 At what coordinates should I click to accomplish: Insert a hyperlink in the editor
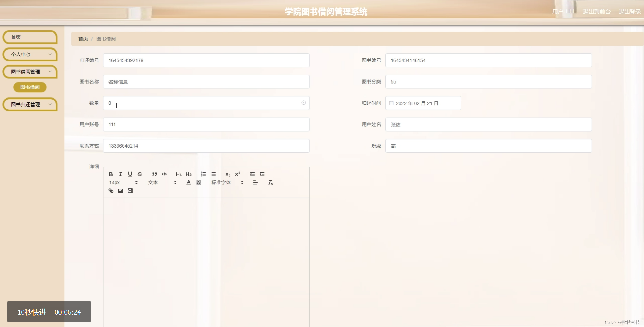(x=111, y=191)
